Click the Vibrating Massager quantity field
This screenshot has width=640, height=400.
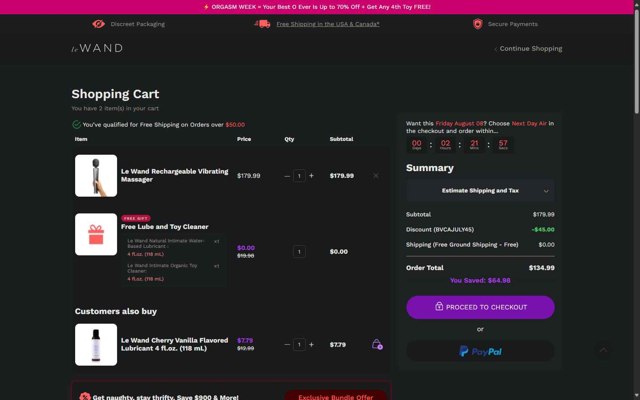(299, 176)
